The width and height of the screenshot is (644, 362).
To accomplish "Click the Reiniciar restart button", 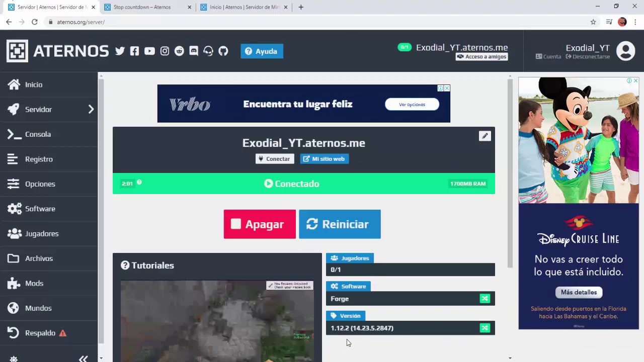I will point(340,224).
